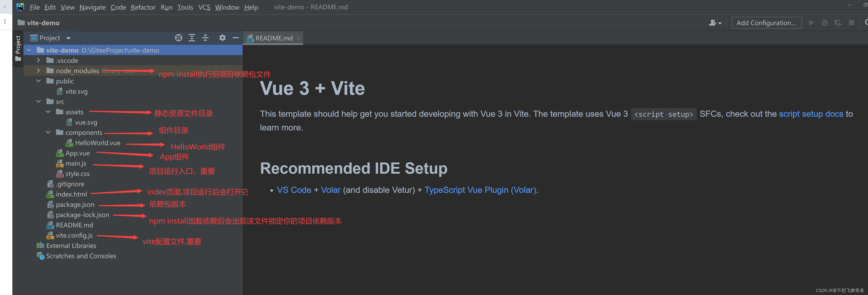The height and width of the screenshot is (295, 868).
Task: Open the user account icon dropdown
Action: [x=715, y=23]
